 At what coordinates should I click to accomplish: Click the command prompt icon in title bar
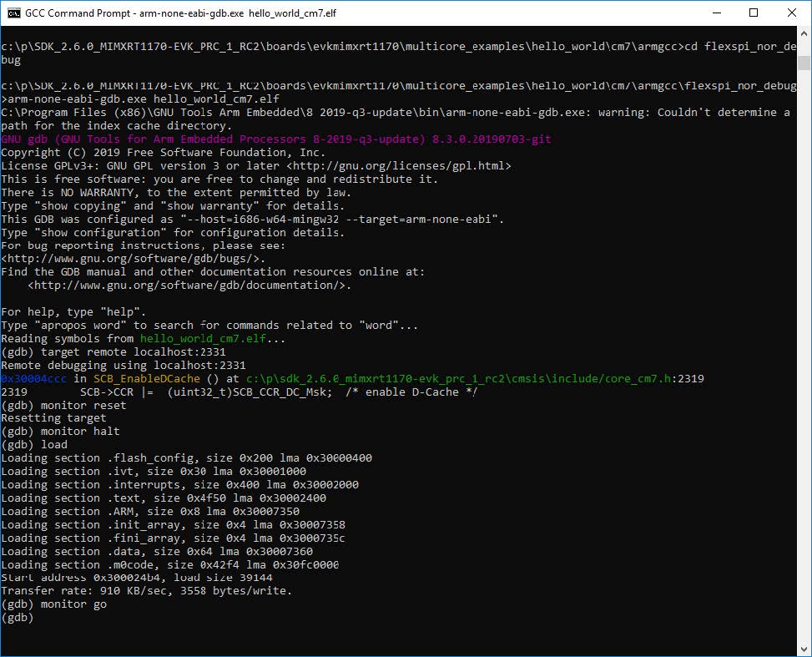click(14, 13)
